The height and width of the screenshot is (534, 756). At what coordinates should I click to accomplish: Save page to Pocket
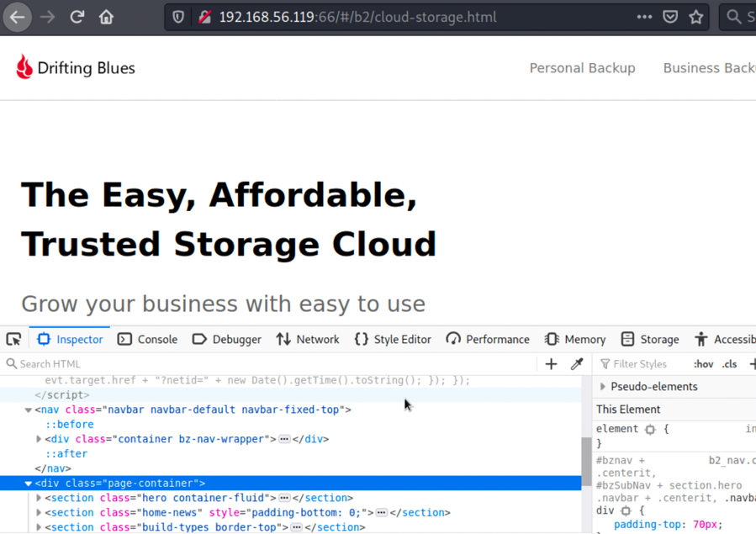pyautogui.click(x=670, y=18)
